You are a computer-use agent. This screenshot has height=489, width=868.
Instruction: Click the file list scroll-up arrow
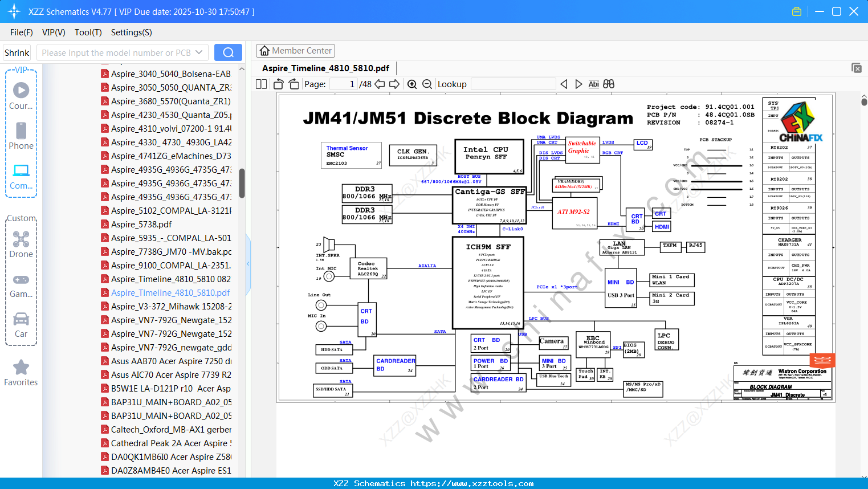(242, 69)
